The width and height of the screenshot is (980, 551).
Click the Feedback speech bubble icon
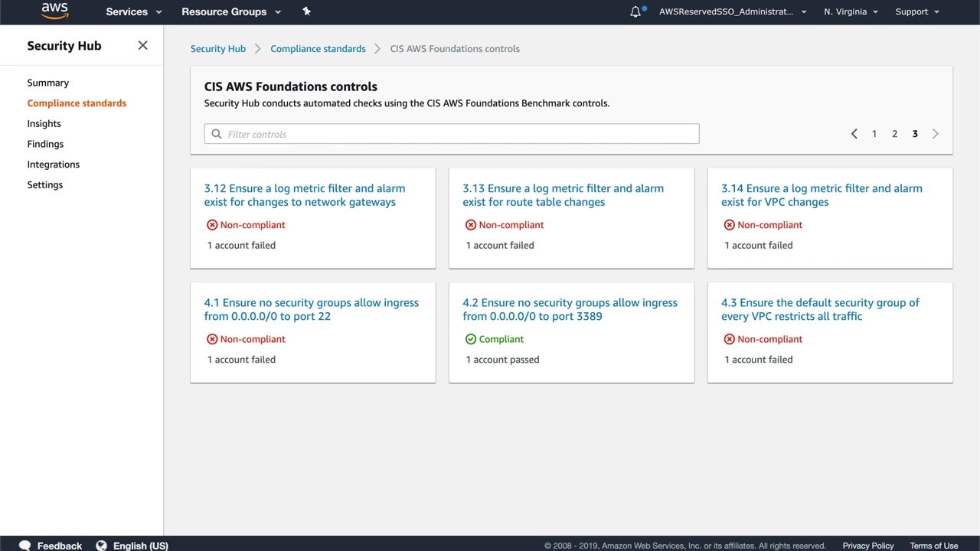pos(24,546)
